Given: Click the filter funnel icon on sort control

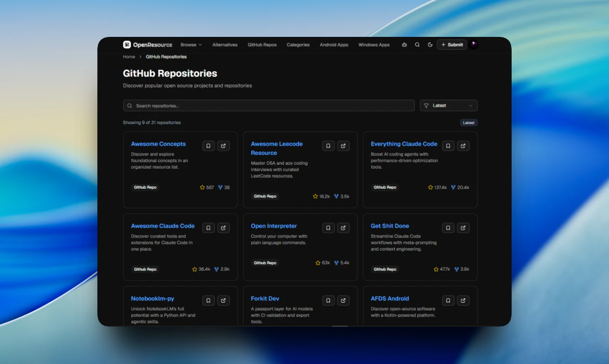Looking at the screenshot, I should (x=426, y=105).
